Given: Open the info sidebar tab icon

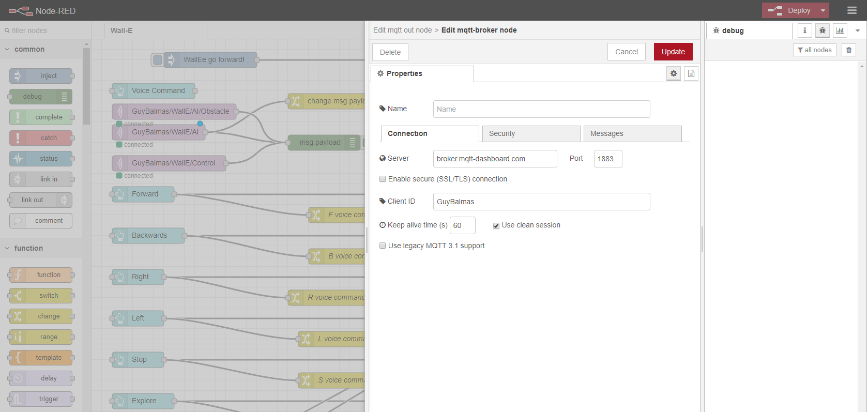Looking at the screenshot, I should point(804,30).
